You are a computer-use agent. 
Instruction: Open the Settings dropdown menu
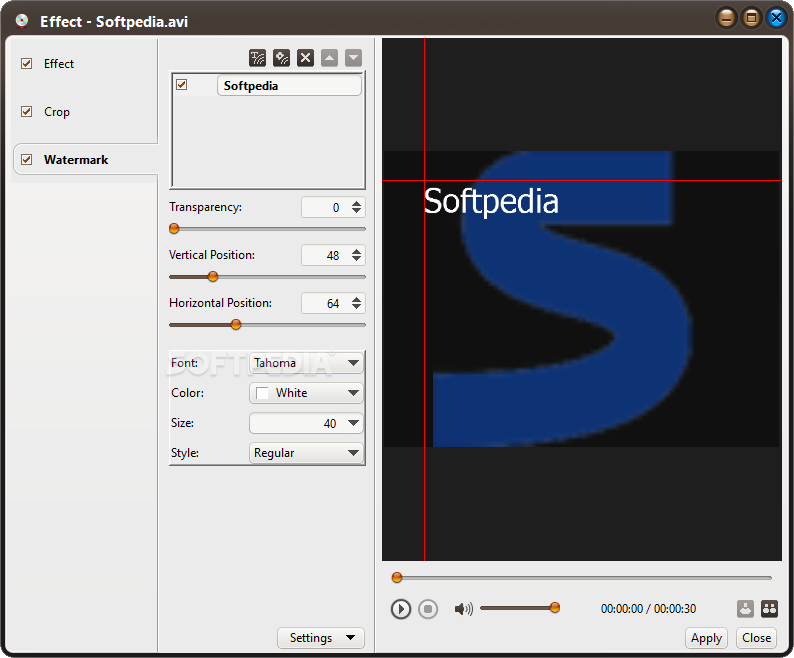click(x=321, y=638)
